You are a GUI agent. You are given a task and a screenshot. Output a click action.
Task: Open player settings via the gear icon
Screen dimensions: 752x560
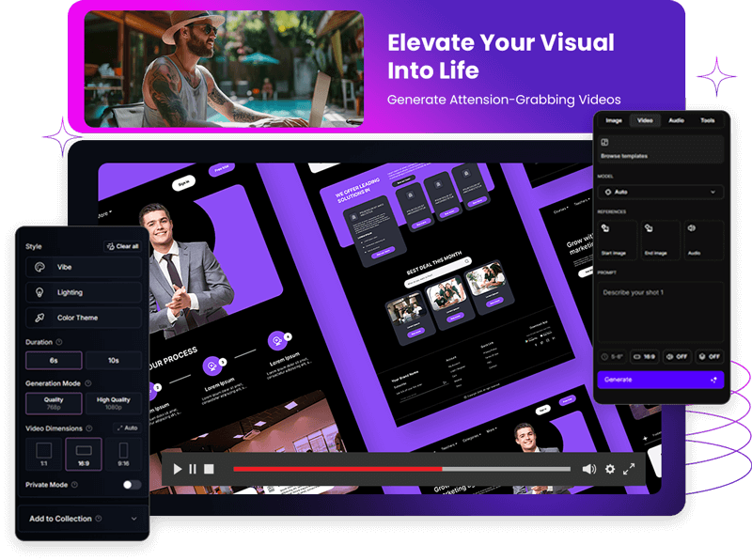click(610, 469)
